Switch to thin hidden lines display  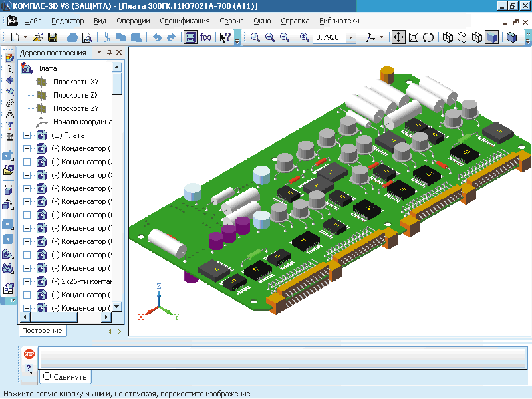[477, 37]
